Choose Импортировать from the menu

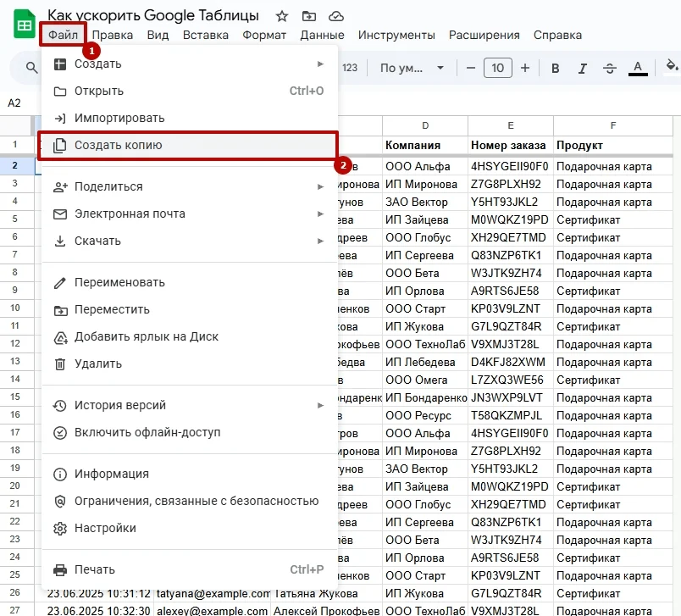(119, 118)
